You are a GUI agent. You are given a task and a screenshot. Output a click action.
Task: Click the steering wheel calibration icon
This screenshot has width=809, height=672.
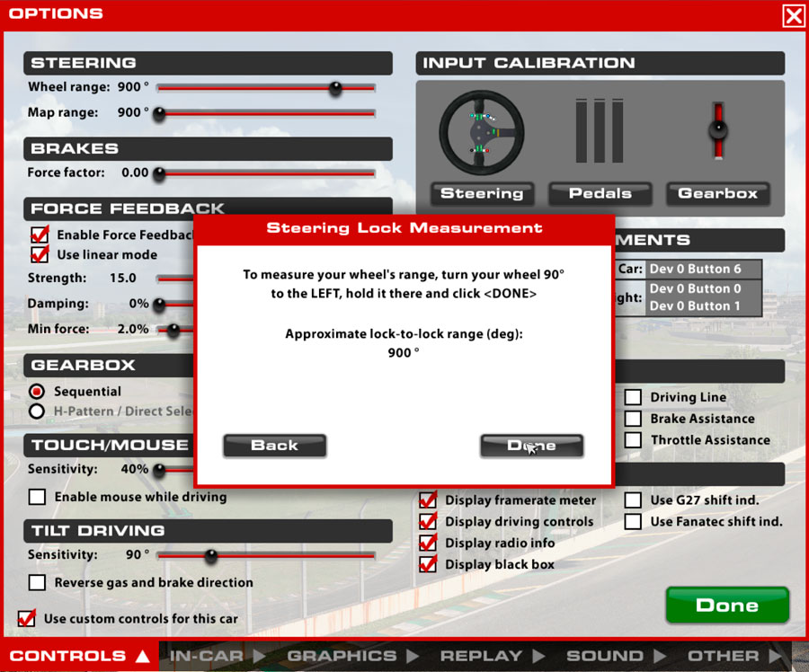[x=482, y=132]
